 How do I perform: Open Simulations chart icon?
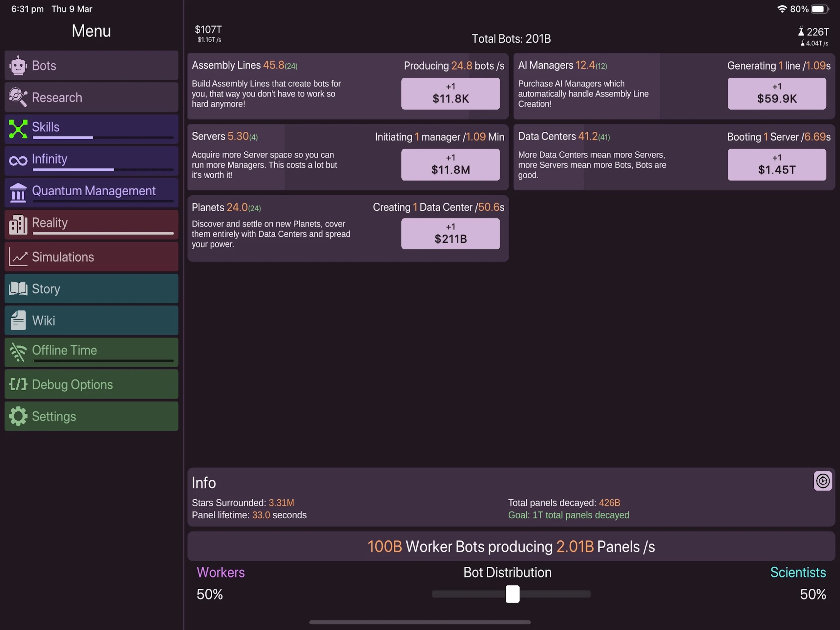(x=18, y=257)
